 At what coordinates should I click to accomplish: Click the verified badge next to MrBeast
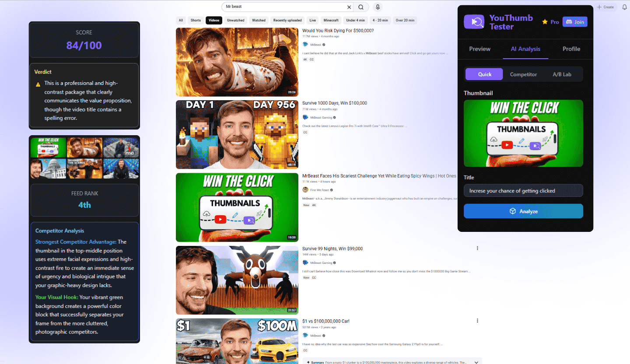click(x=323, y=44)
